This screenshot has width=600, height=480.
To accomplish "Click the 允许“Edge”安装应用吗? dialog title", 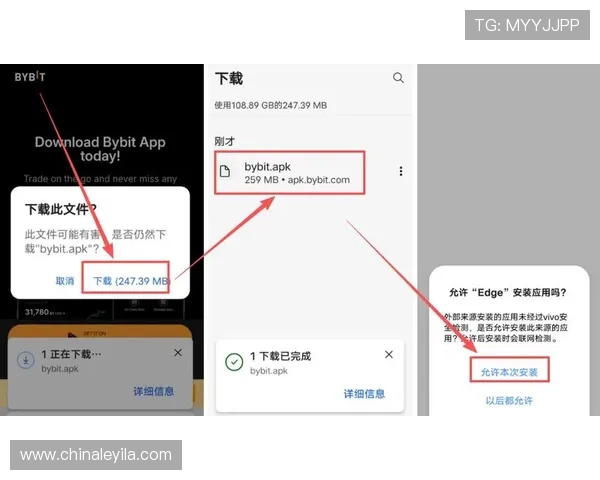I will (507, 293).
